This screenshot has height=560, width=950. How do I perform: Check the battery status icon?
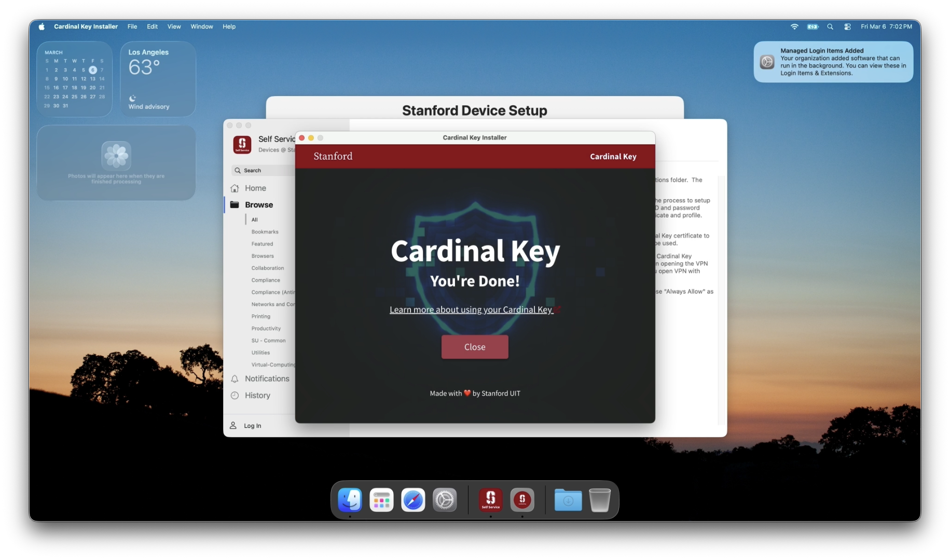click(812, 26)
